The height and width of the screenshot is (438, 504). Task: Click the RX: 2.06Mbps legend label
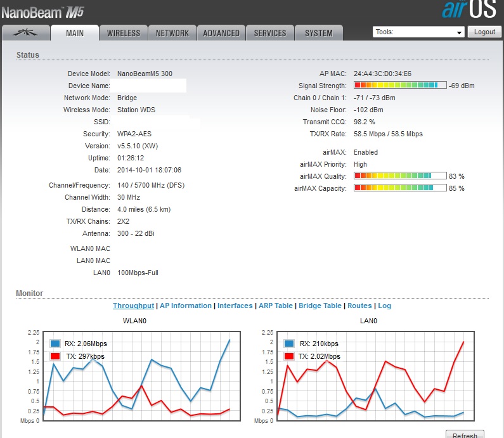point(86,344)
